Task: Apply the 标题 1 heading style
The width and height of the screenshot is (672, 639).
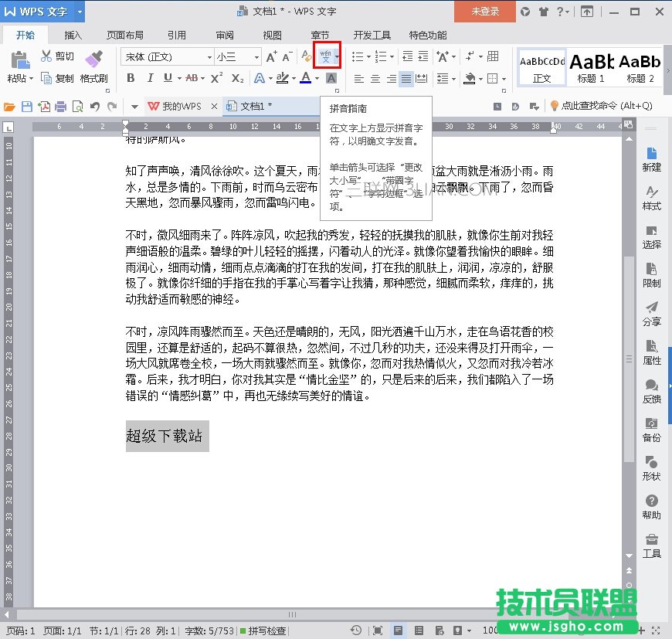Action: click(x=591, y=67)
